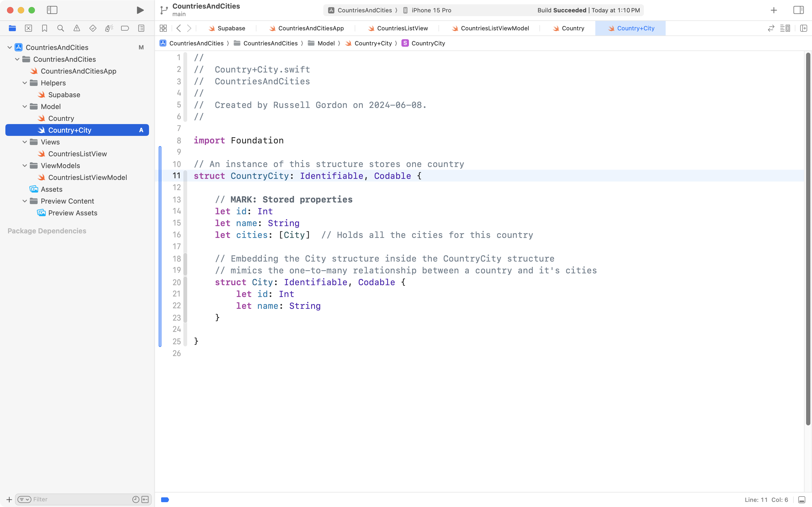Open the Find navigator
The width and height of the screenshot is (812, 507).
click(x=61, y=28)
